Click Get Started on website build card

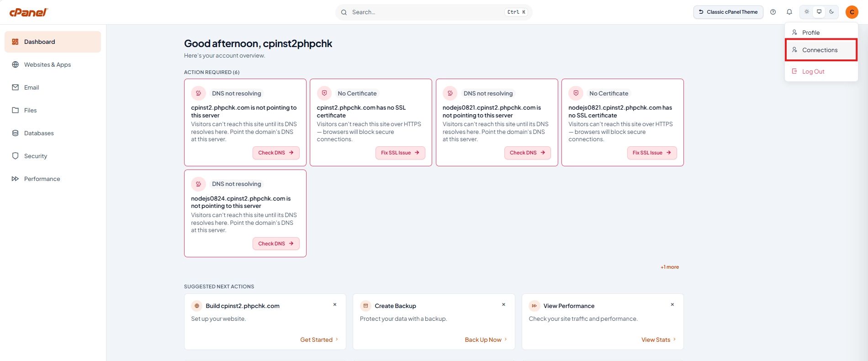coord(319,340)
